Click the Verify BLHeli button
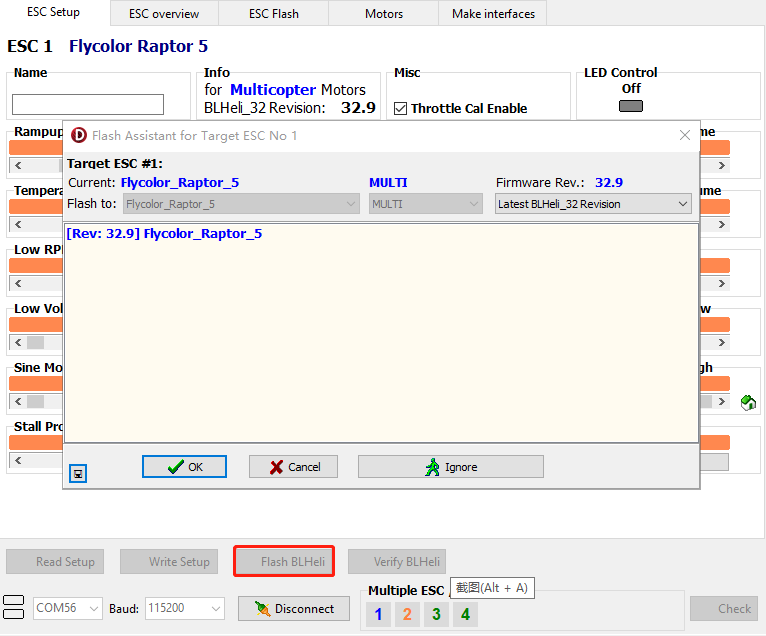This screenshot has height=636, width=766. [397, 562]
